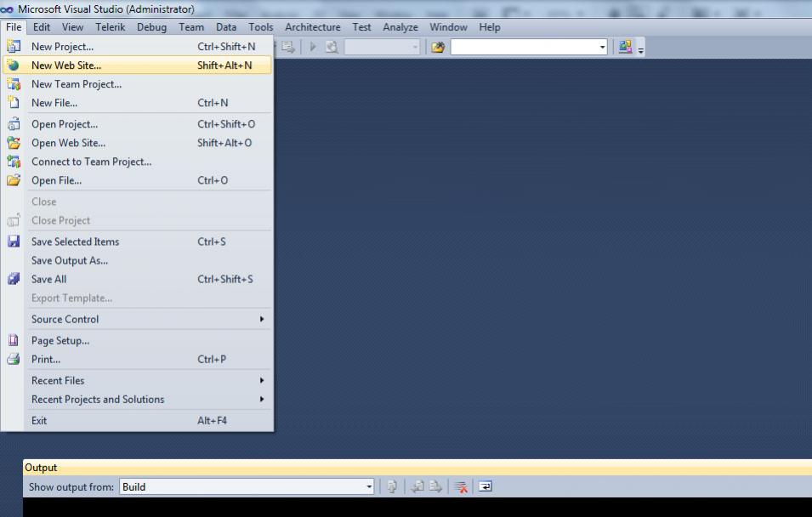Open the Data menu

(x=226, y=27)
